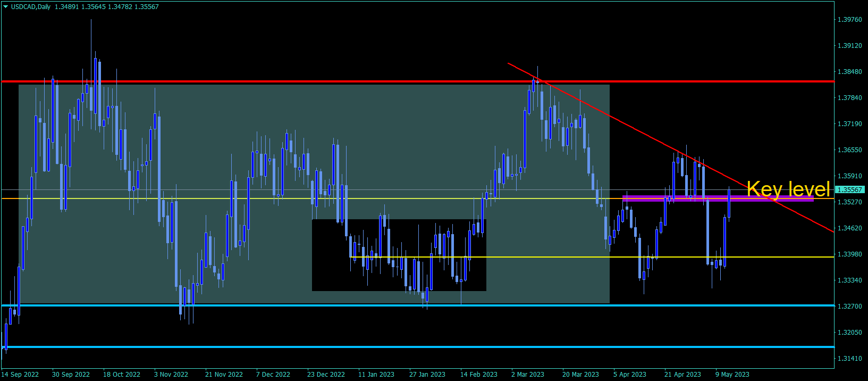Click the 1.39120 price scale label
The height and width of the screenshot is (381, 868).
pyautogui.click(x=849, y=46)
